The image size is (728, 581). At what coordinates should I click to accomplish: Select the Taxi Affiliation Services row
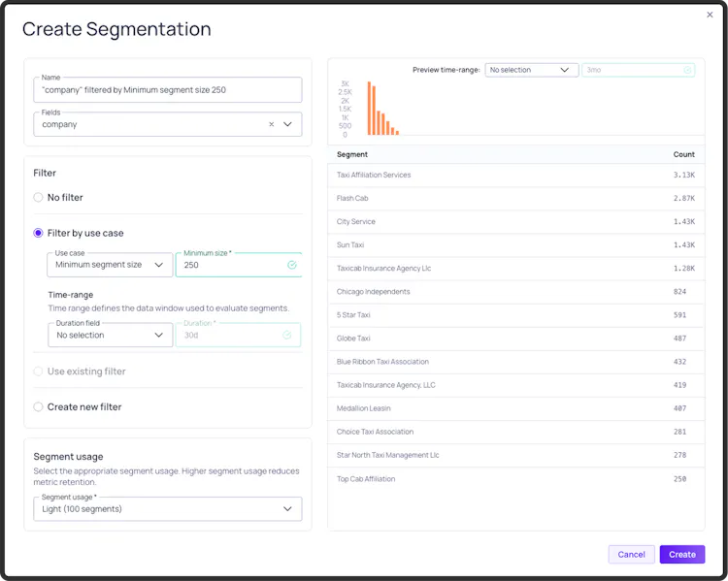515,175
